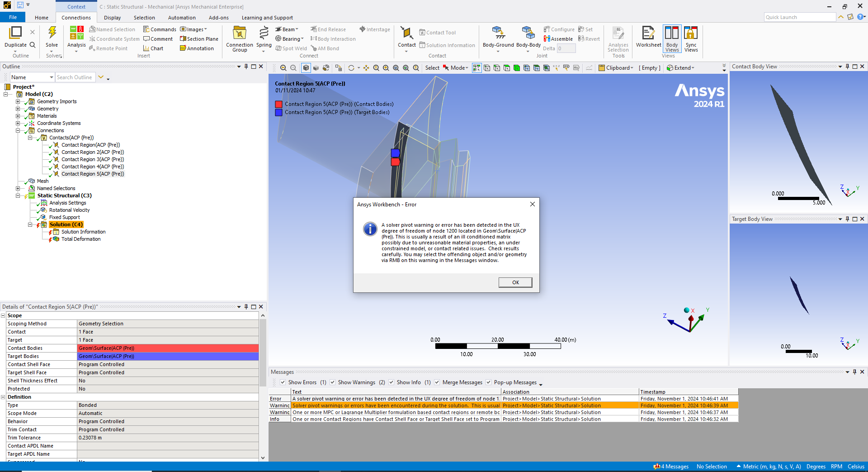Click the Search Outline input field
The image size is (868, 472).
[75, 77]
